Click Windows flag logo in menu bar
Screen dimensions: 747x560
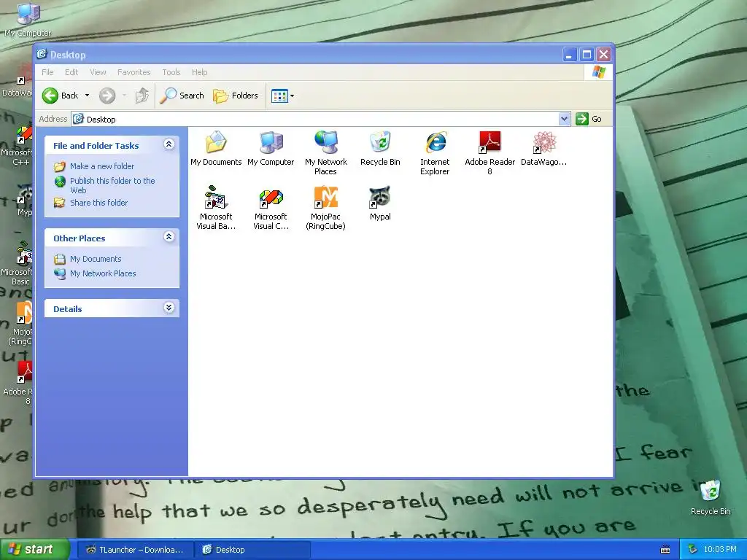click(598, 72)
